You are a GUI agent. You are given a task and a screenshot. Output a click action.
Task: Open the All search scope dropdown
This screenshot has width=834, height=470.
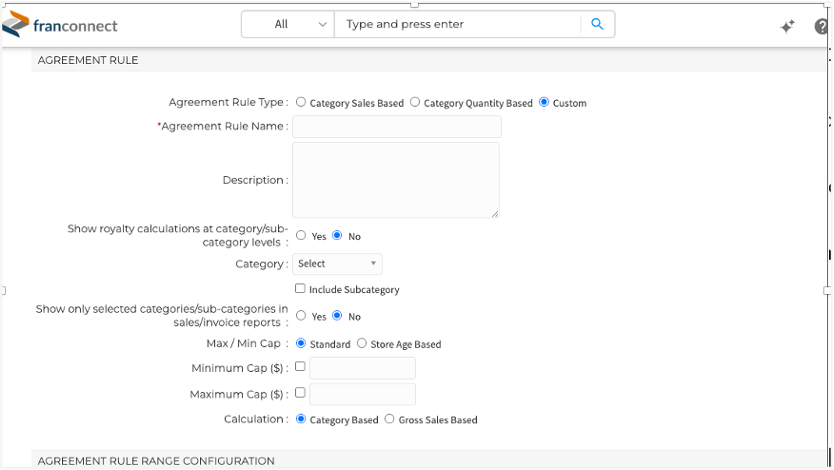click(x=288, y=24)
